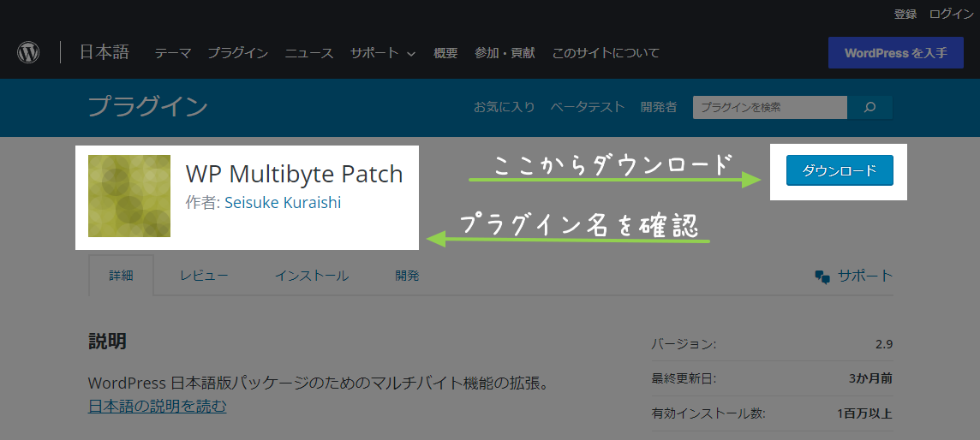Click the プラグイン section heading
The width and height of the screenshot is (980, 440).
(147, 107)
